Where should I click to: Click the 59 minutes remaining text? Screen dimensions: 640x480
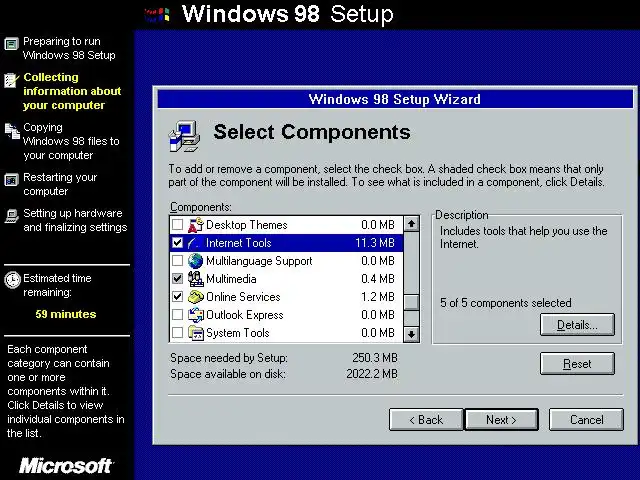tap(66, 314)
